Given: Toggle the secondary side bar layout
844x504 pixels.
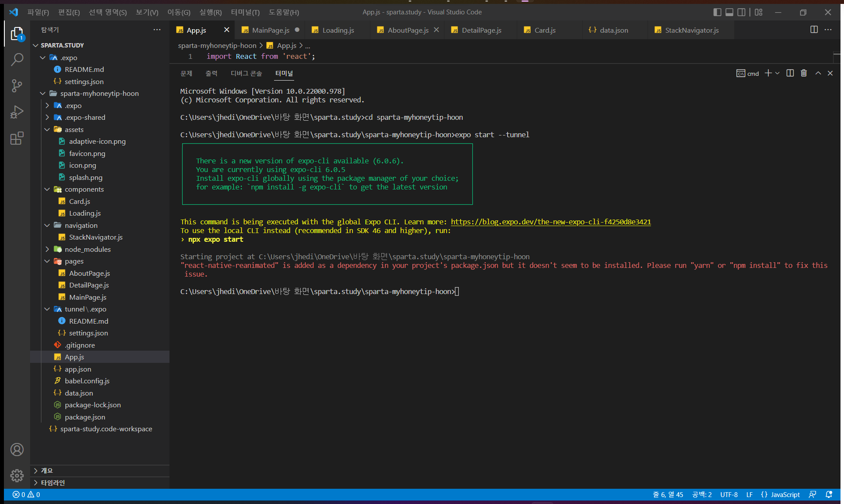Looking at the screenshot, I should tap(741, 12).
